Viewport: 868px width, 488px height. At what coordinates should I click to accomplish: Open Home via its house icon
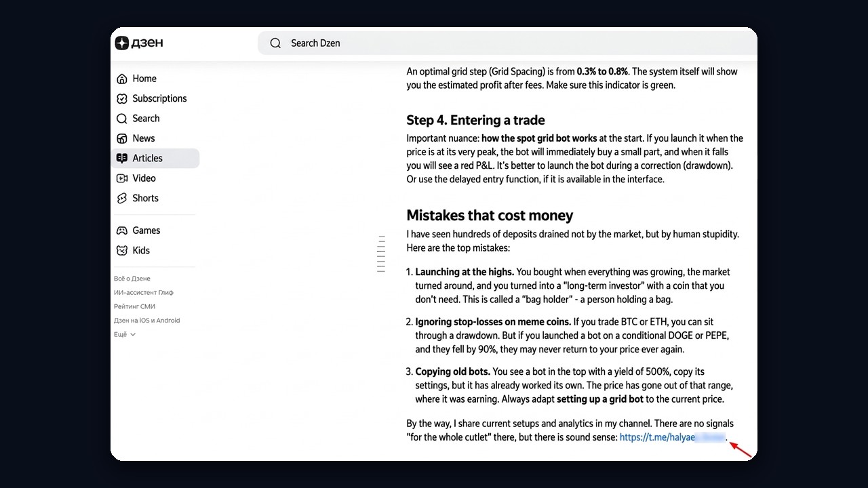pos(122,79)
